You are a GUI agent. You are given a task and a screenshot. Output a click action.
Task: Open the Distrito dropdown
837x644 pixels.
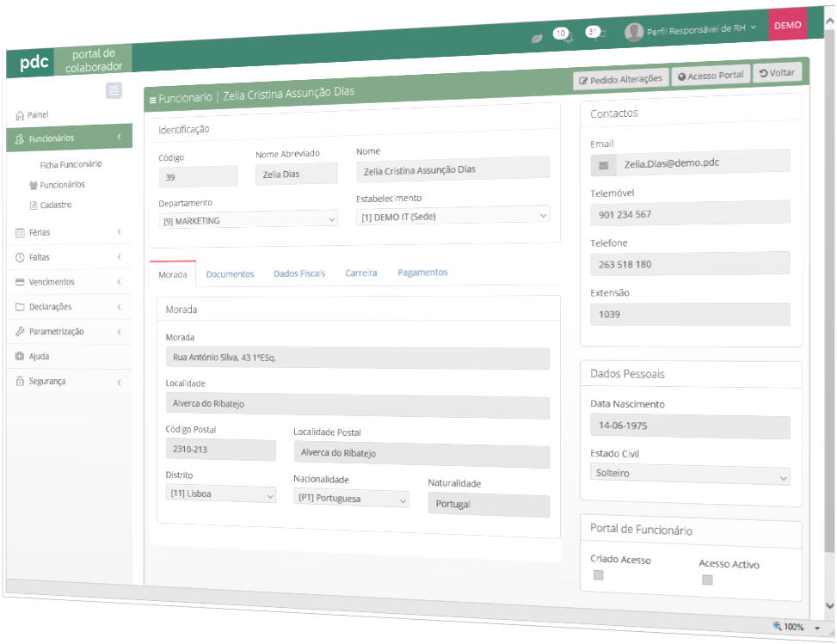tap(220, 494)
